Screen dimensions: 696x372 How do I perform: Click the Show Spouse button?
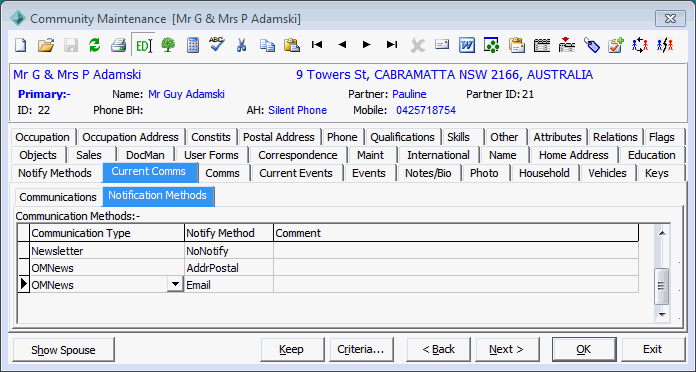[63, 350]
